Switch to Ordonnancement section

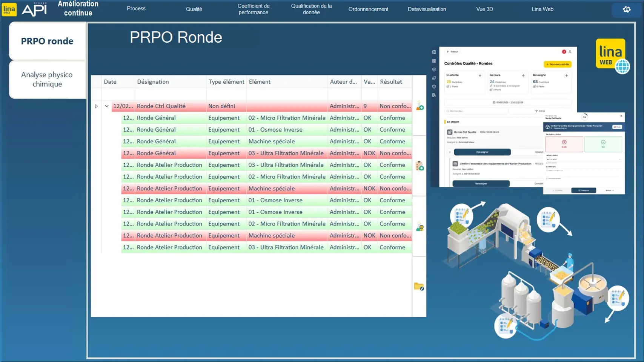coord(368,9)
